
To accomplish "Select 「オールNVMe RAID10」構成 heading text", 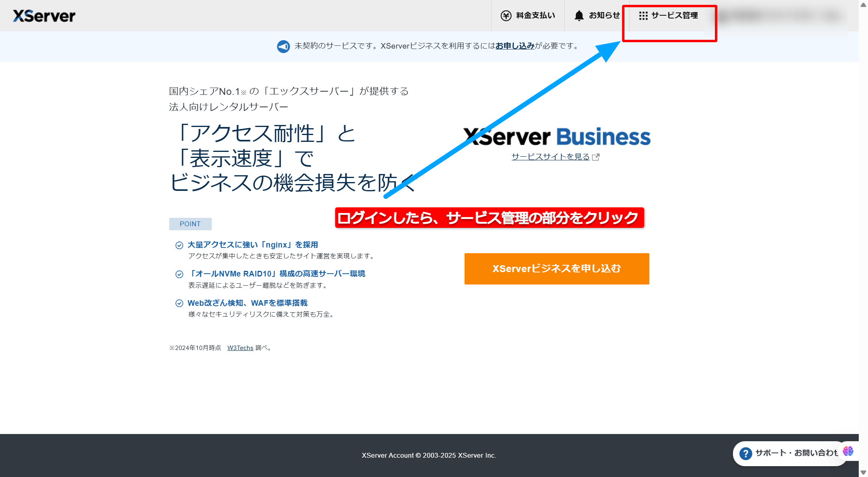I will pyautogui.click(x=276, y=274).
